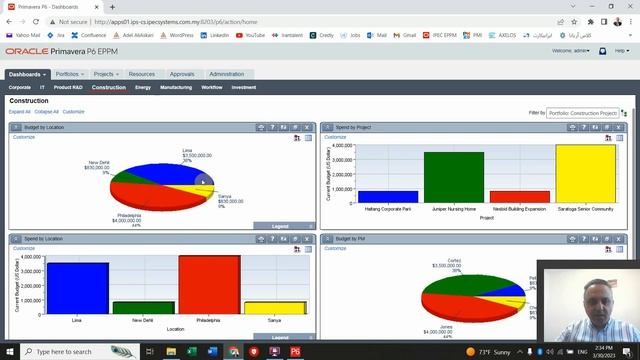Click the Windows taskbar search box

[x=80, y=351]
